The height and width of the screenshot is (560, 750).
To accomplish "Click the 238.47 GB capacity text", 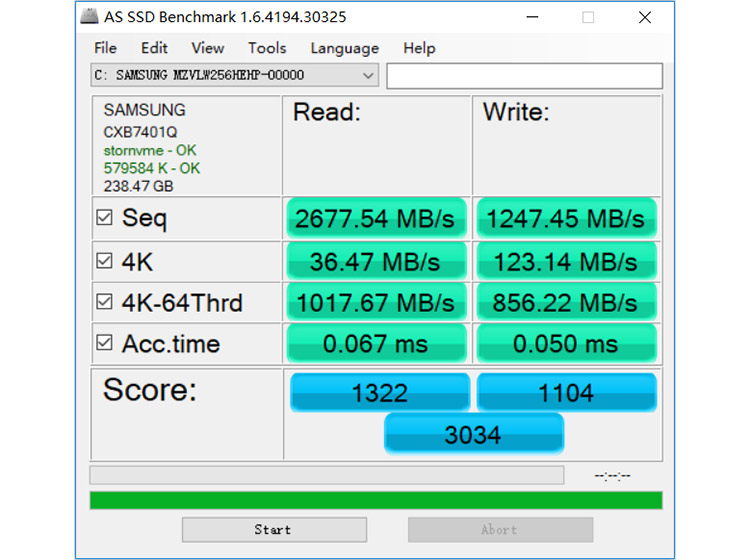I will [x=138, y=186].
